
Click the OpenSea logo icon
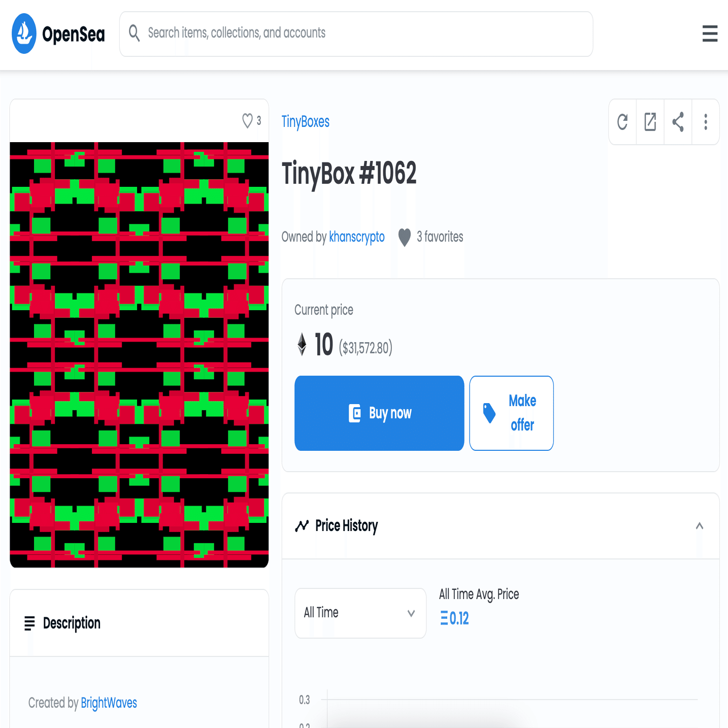point(24,34)
